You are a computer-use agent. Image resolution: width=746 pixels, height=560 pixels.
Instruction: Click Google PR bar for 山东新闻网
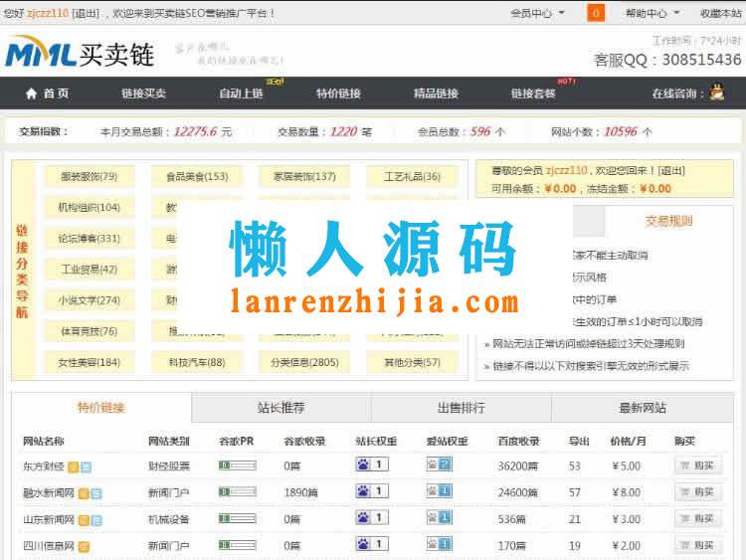(237, 518)
